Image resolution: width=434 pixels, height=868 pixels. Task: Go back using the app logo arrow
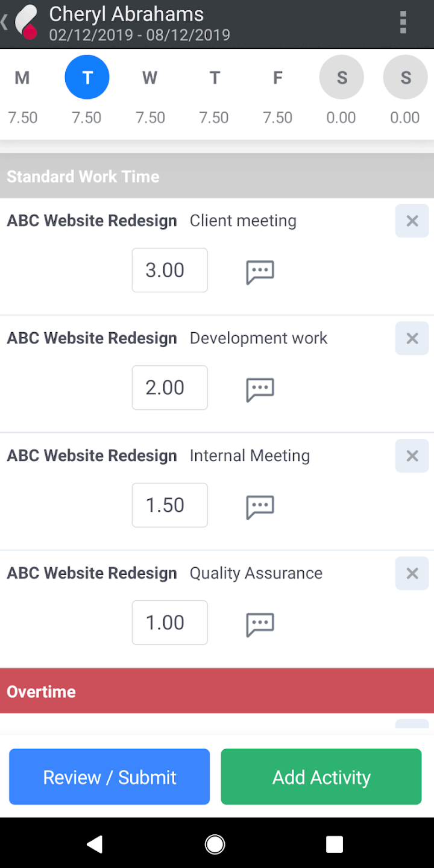click(x=19, y=23)
